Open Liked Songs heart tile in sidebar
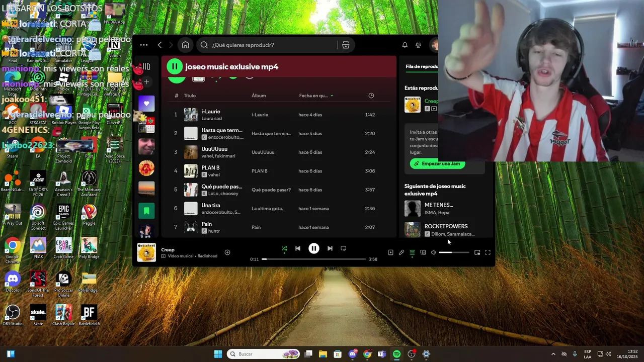This screenshot has width=644, height=362. coord(146,104)
